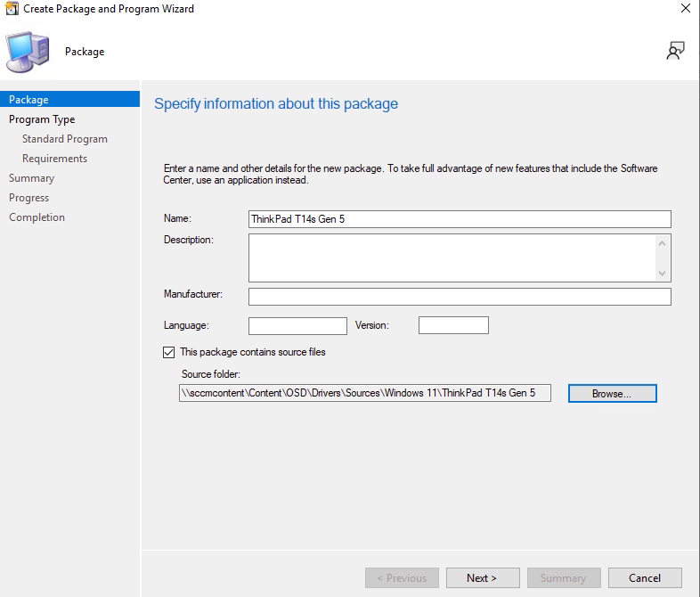Click the wizard title bar icon
This screenshot has width=700, height=597.
12,9
